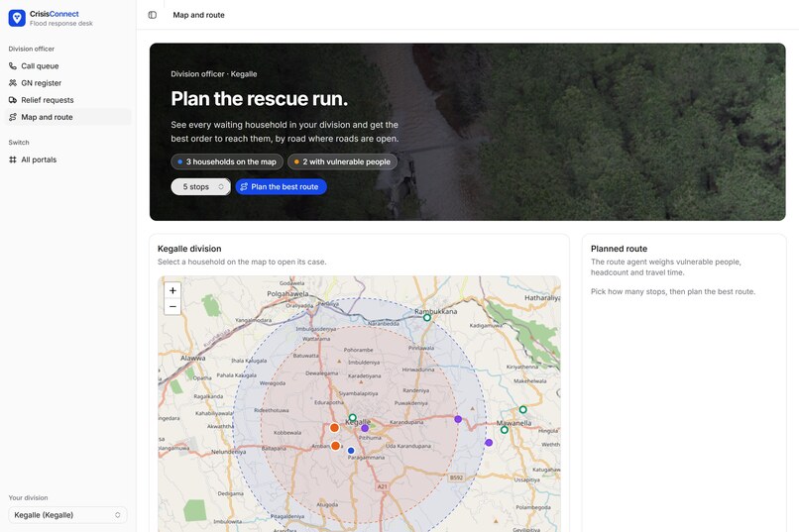Select the green marker above Kegalle label
Screen dimensions: 799x532
[x=352, y=417]
